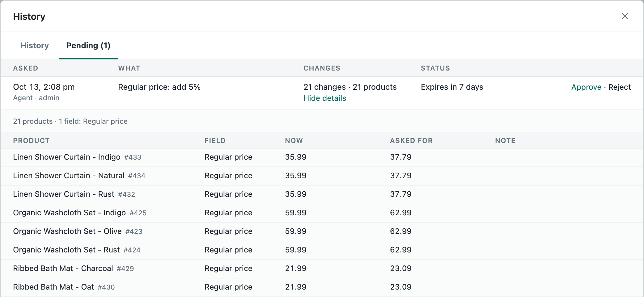
Task: Click current price 21.99 for Charcoal bath mat
Action: pyautogui.click(x=295, y=269)
